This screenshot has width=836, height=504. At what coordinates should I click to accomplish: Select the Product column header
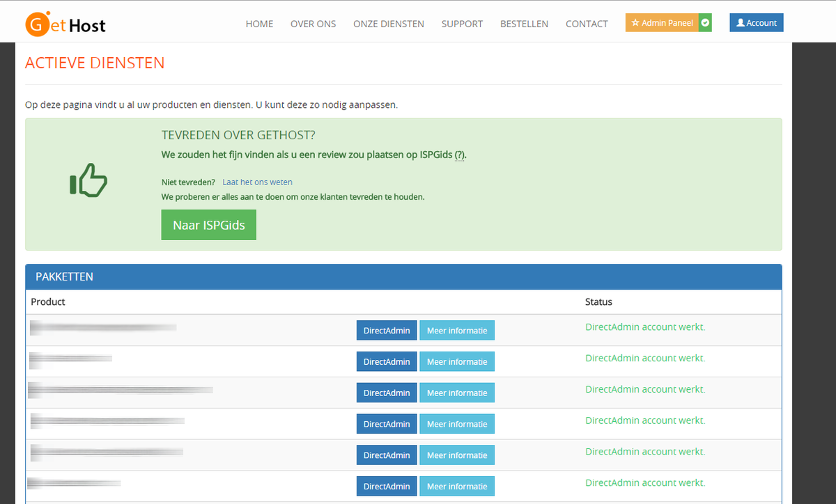pos(47,301)
